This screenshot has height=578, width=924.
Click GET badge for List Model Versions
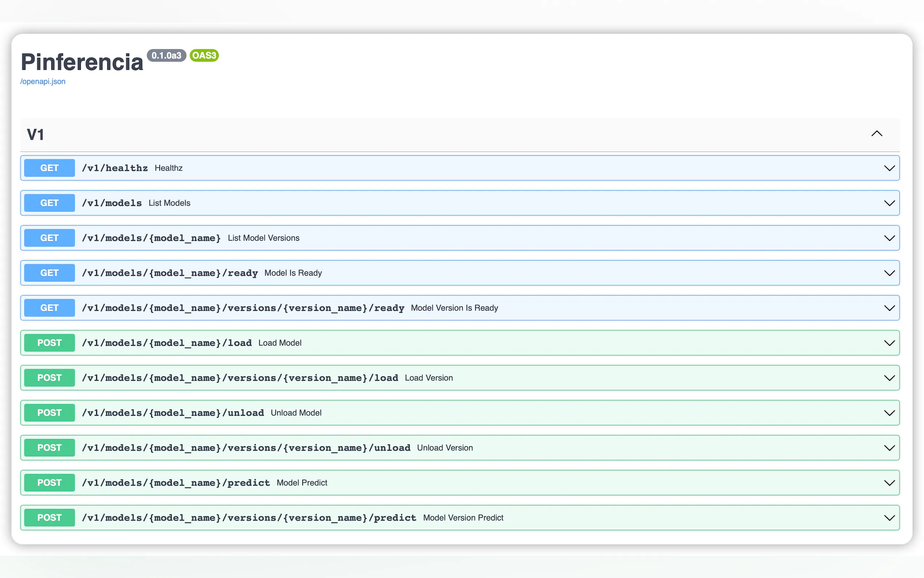click(x=49, y=238)
